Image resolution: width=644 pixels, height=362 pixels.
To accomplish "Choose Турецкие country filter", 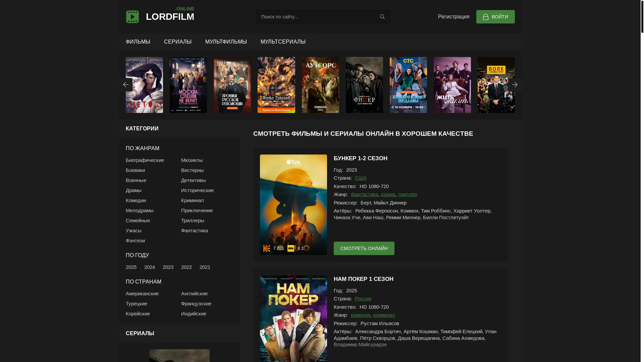I will point(137,304).
